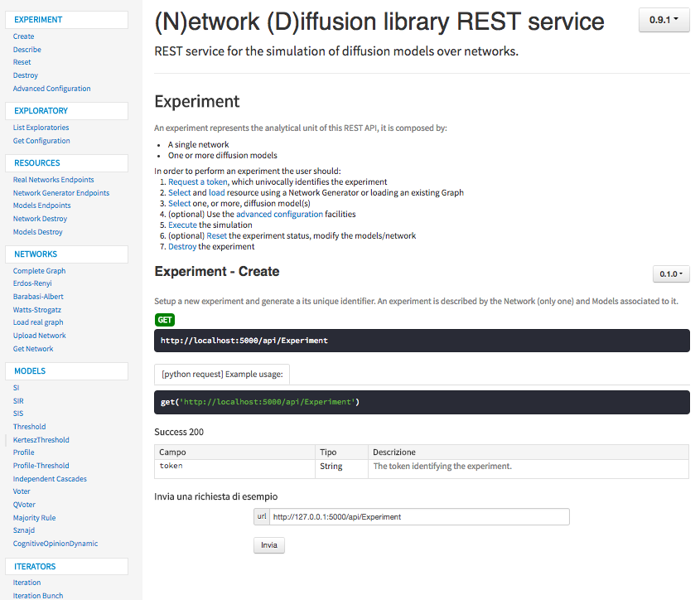The width and height of the screenshot is (700, 600).
Task: Go to Create in the sidebar
Action: [x=24, y=36]
